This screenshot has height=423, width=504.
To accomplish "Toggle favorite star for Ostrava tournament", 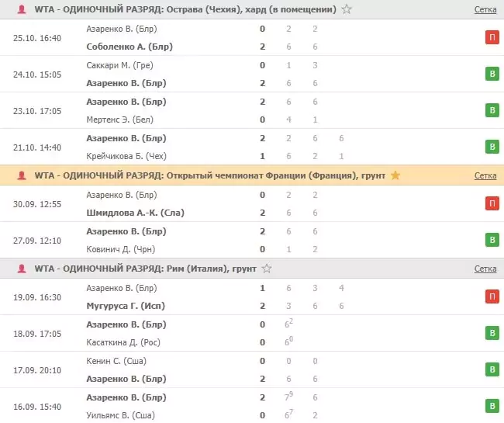I will 346,9.
